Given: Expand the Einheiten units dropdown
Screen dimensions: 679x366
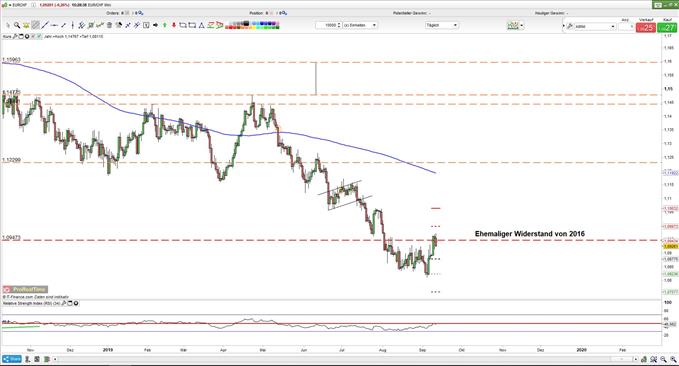Looking at the screenshot, I should [x=360, y=25].
